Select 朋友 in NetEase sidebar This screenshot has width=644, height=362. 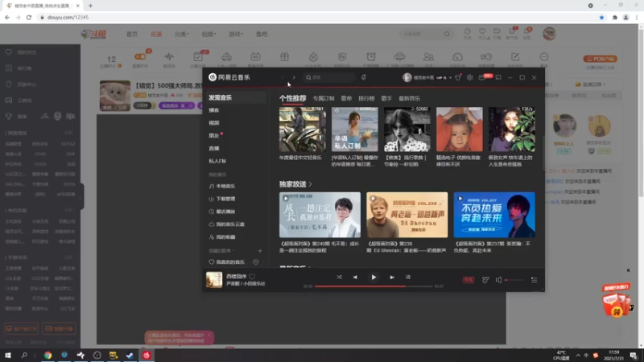click(214, 135)
